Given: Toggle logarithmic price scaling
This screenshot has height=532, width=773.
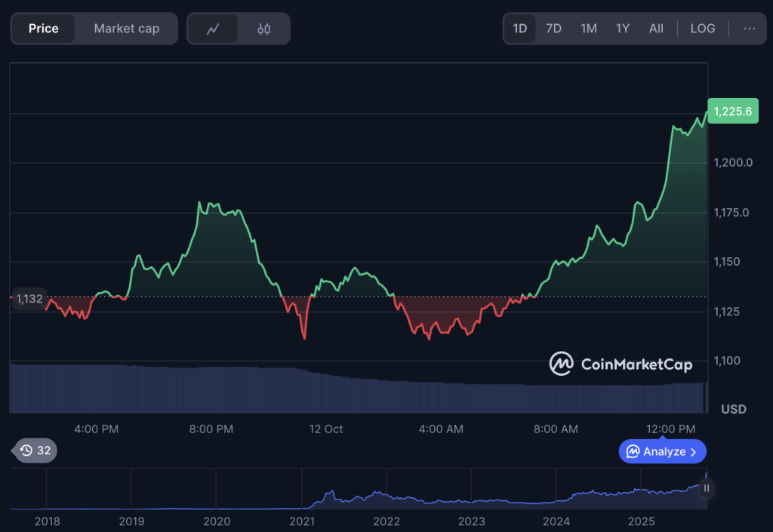Looking at the screenshot, I should [702, 28].
